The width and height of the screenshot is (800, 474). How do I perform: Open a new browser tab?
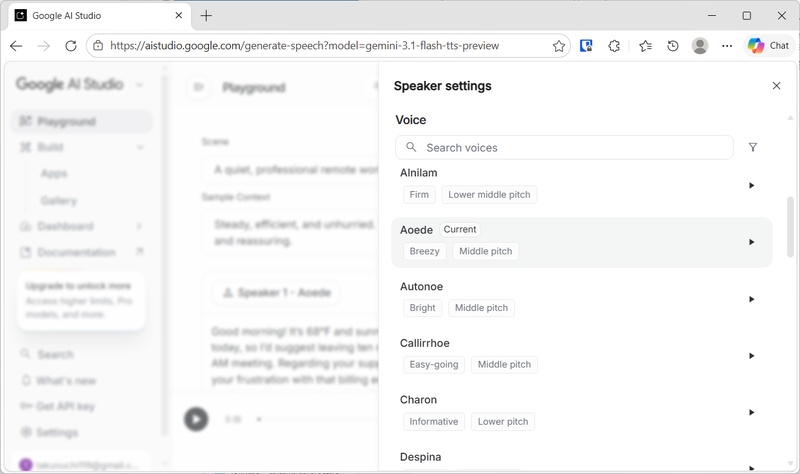pyautogui.click(x=206, y=16)
